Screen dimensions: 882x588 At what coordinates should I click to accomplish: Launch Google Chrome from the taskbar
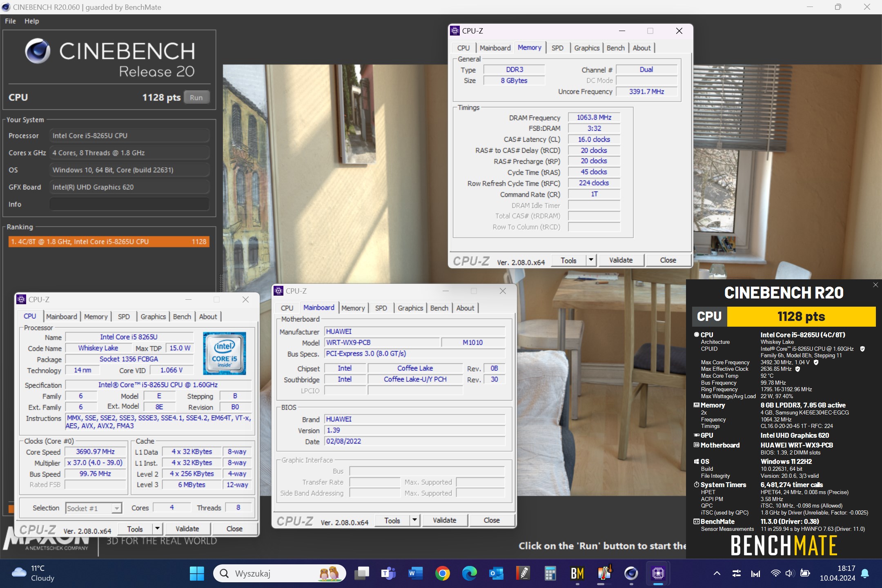pos(442,573)
